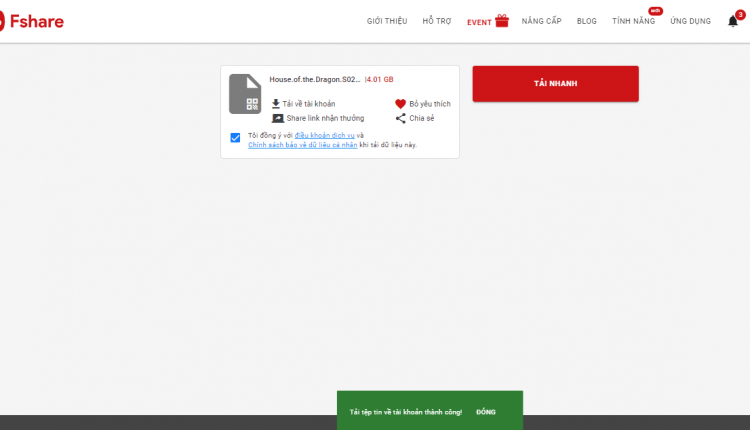Image resolution: width=750 pixels, height=430 pixels.
Task: Click the House.of.the.Dragon.S02 file name
Action: coord(314,79)
